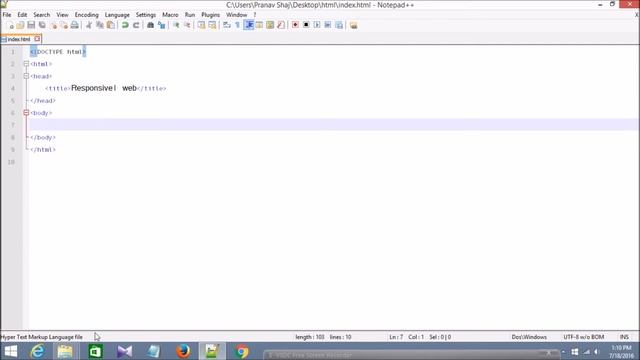Open the Language menu
The width and height of the screenshot is (640, 360).
pos(117,15)
